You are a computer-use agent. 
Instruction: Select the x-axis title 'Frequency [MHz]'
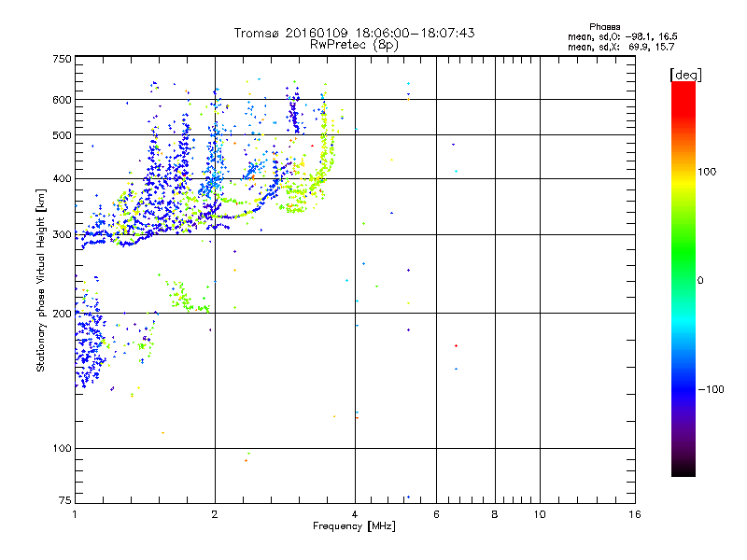click(x=354, y=526)
